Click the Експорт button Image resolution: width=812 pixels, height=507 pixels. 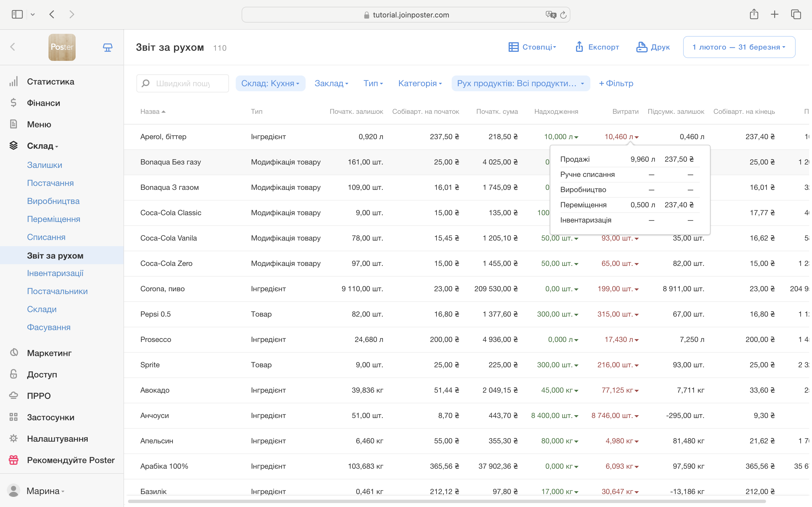coord(597,47)
